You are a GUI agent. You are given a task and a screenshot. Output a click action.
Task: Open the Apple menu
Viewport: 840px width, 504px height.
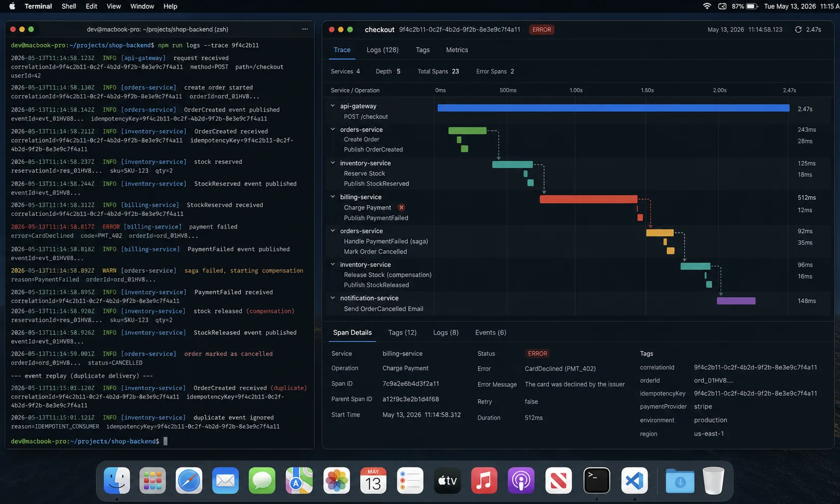click(x=12, y=6)
